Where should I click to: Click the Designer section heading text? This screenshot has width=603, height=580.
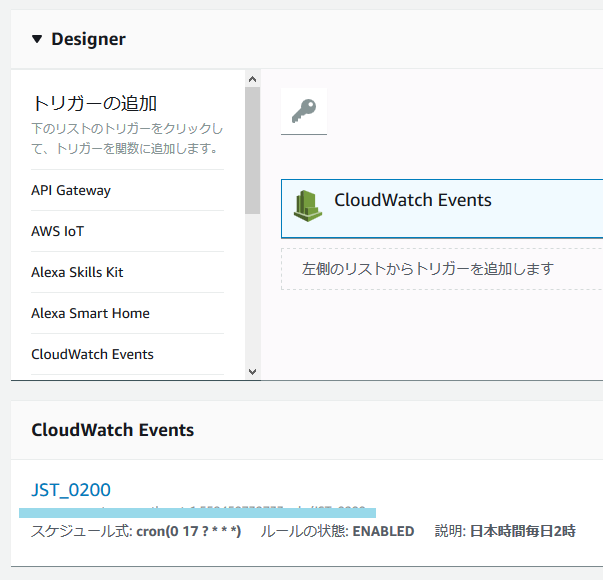click(x=88, y=40)
